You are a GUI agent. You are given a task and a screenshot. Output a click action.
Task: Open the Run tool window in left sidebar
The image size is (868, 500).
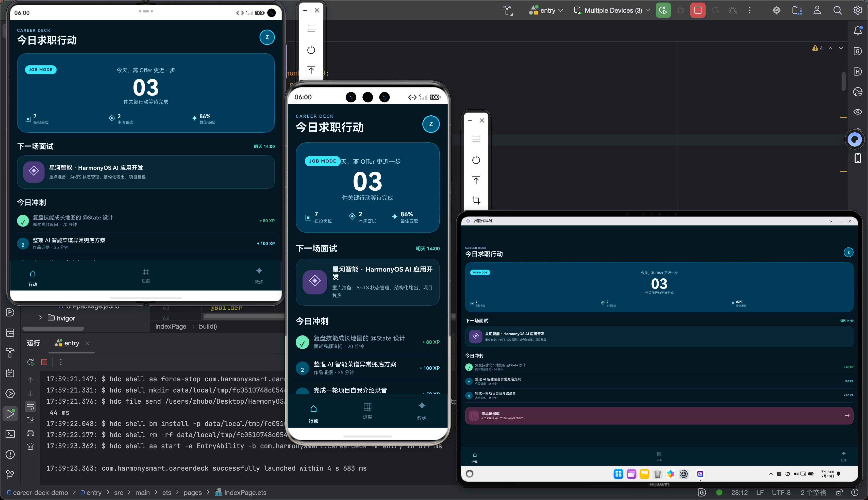click(x=10, y=414)
